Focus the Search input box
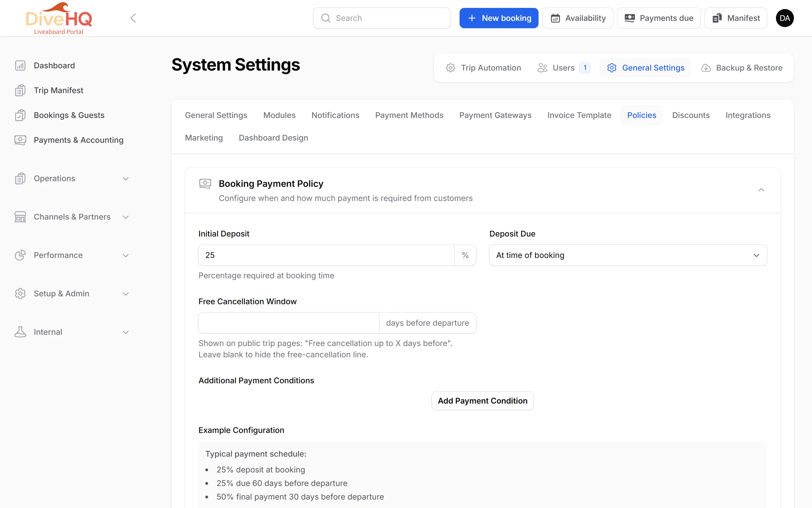Image resolution: width=812 pixels, height=508 pixels. click(382, 18)
